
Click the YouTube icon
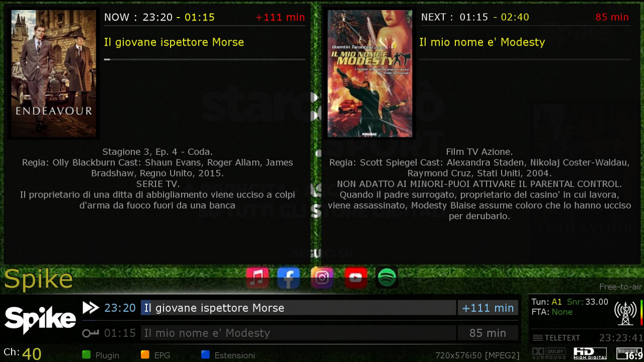pos(356,277)
